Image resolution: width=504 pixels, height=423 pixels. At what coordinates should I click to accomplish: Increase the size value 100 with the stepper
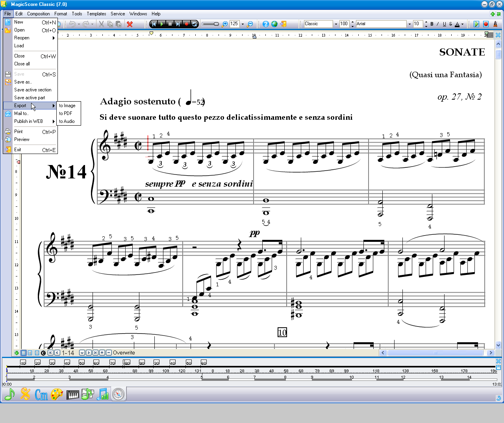352,22
